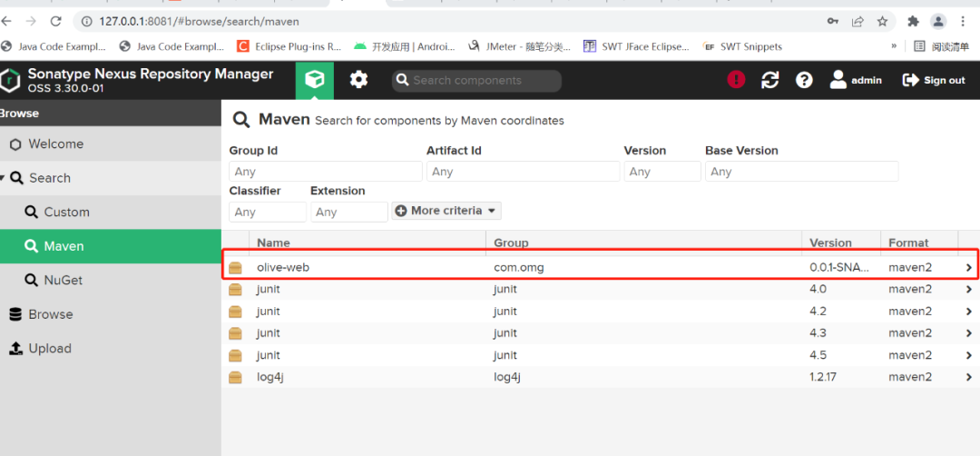Open the JMeter bookmark

point(519,46)
